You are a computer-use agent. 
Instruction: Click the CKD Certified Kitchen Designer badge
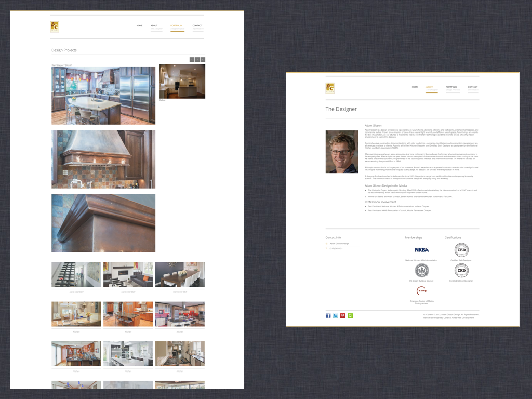461,271
